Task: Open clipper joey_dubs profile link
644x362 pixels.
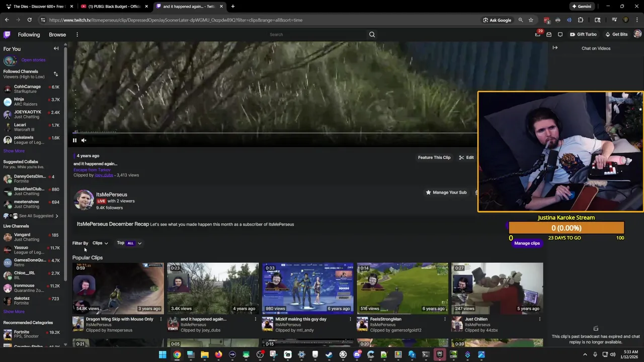Action: tap(104, 175)
